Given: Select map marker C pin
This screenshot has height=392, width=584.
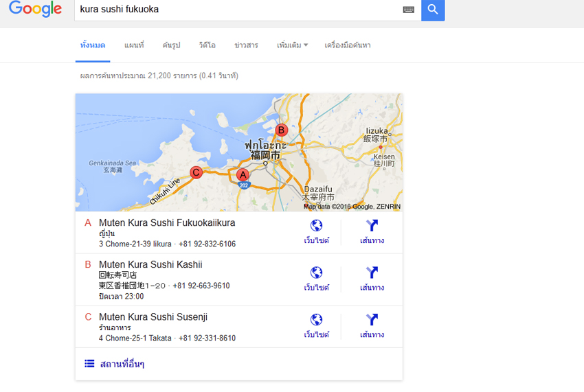Looking at the screenshot, I should coord(196,172).
